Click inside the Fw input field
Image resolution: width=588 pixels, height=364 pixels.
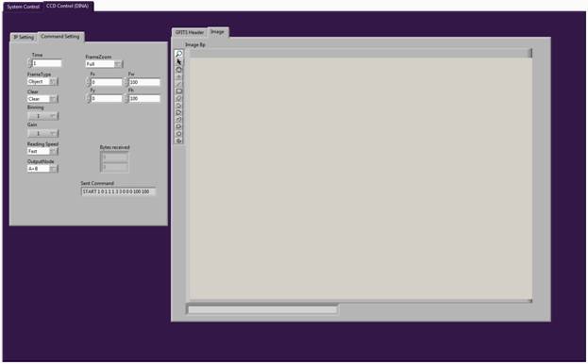[x=144, y=82]
